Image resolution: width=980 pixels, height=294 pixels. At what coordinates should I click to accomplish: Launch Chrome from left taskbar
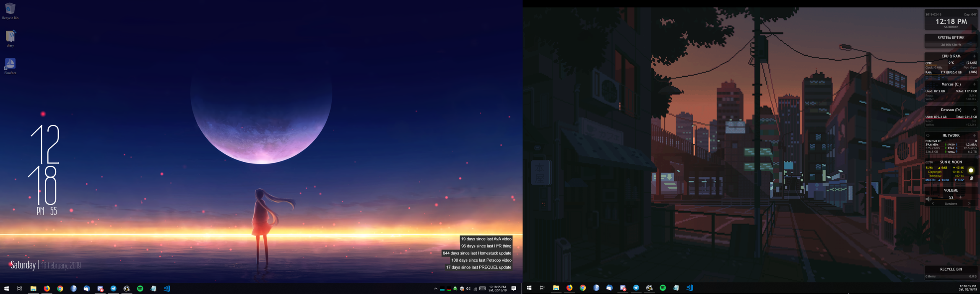click(60, 289)
